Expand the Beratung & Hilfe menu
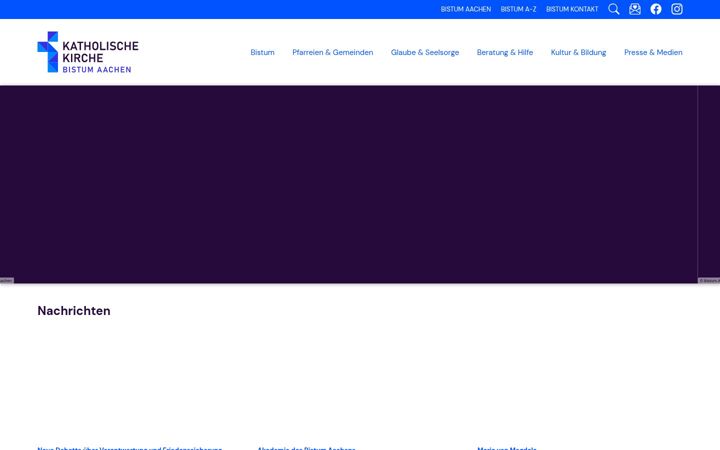Screen dimensions: 720x450 [505, 52]
